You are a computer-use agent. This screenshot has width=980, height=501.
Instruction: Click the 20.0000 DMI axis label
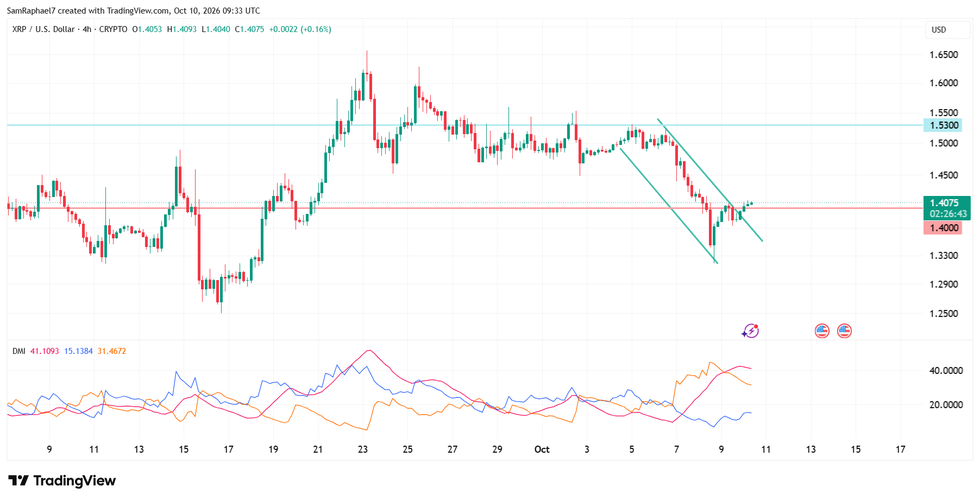tap(946, 405)
